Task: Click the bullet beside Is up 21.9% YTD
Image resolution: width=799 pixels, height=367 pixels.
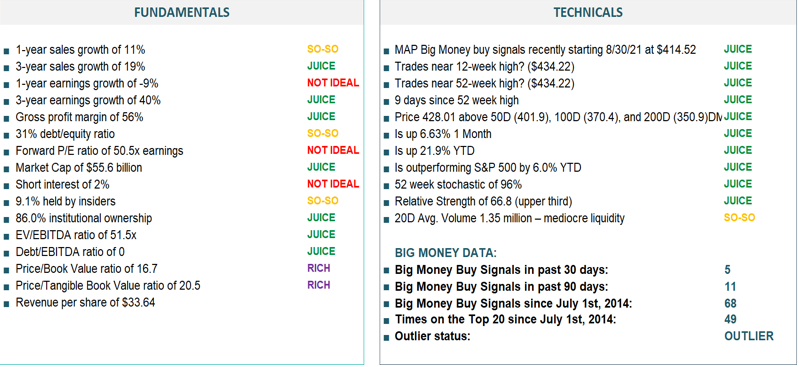Action: 386,152
